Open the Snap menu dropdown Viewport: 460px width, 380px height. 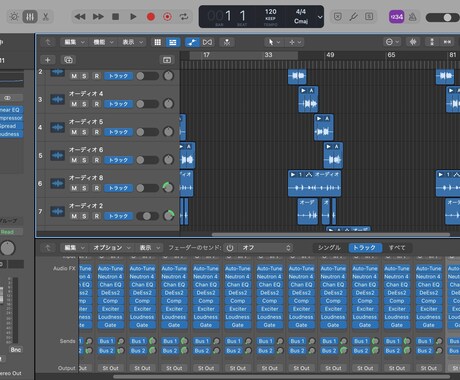click(392, 42)
